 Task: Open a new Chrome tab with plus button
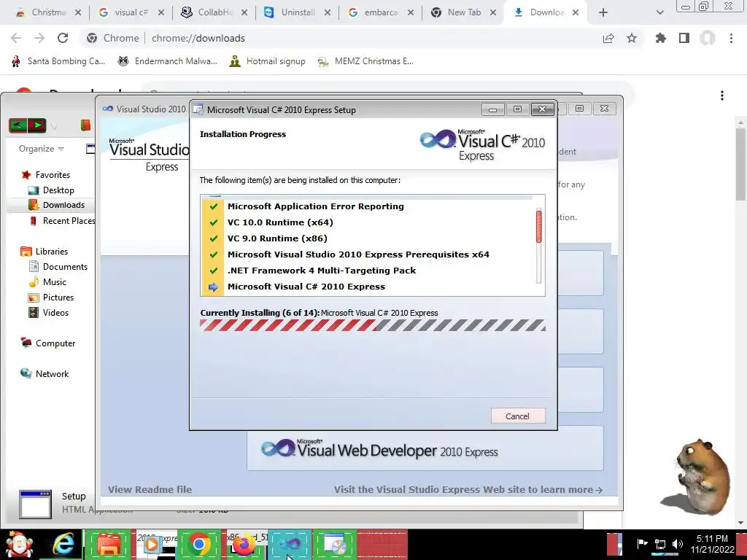point(603,13)
